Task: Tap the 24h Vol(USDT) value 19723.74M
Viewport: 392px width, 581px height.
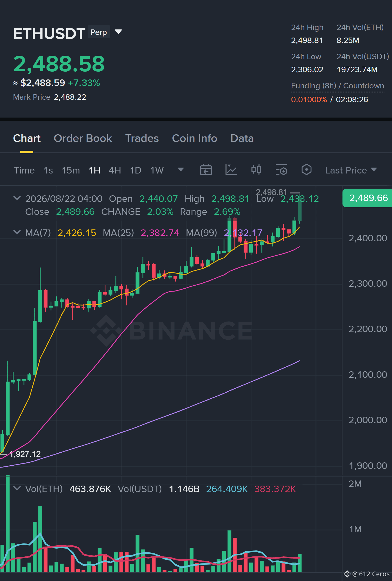Action: point(357,70)
